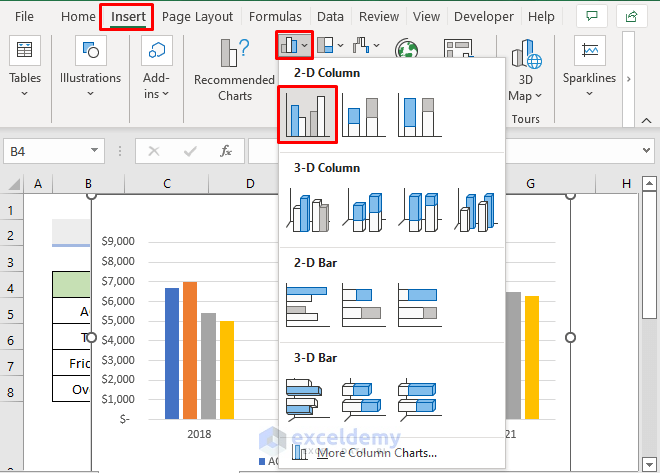Pick the 2-D Stacked Bar chart

point(364,305)
